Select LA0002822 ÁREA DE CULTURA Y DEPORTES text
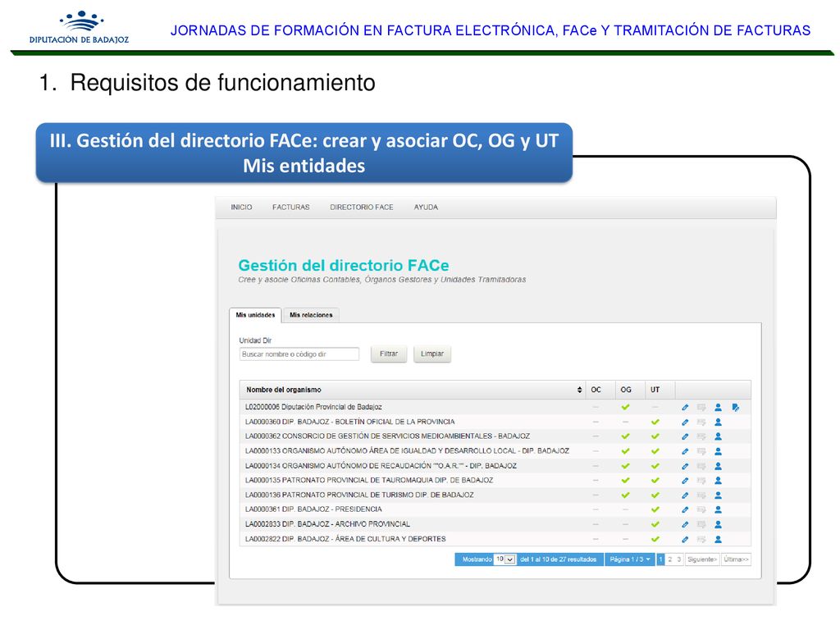This screenshot has height=630, width=840. click(345, 539)
